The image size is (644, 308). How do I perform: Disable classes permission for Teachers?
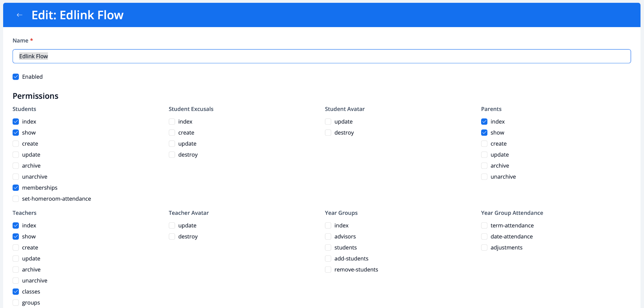[15, 291]
